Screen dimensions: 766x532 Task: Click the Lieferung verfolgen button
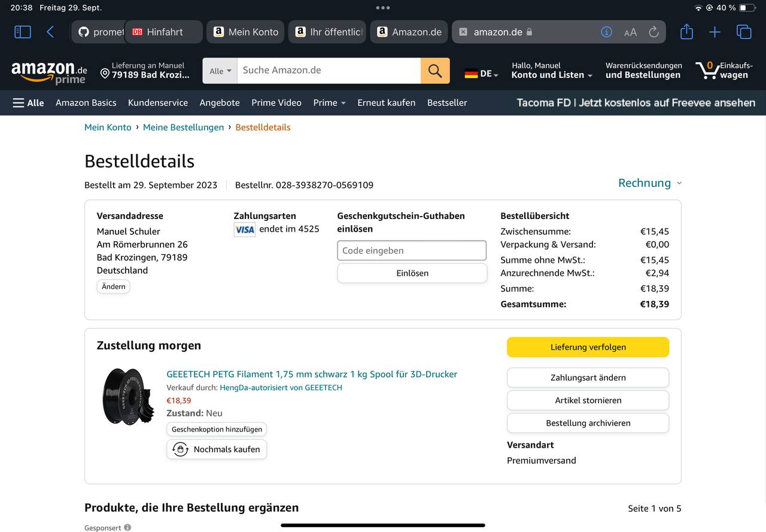pyautogui.click(x=588, y=347)
